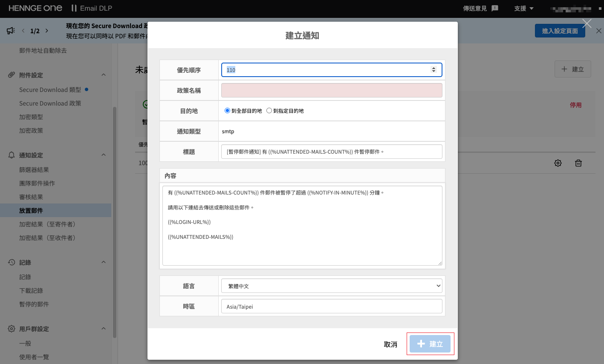This screenshot has width=604, height=364.
Task: Click the announcement megaphone icon
Action: coord(11,31)
